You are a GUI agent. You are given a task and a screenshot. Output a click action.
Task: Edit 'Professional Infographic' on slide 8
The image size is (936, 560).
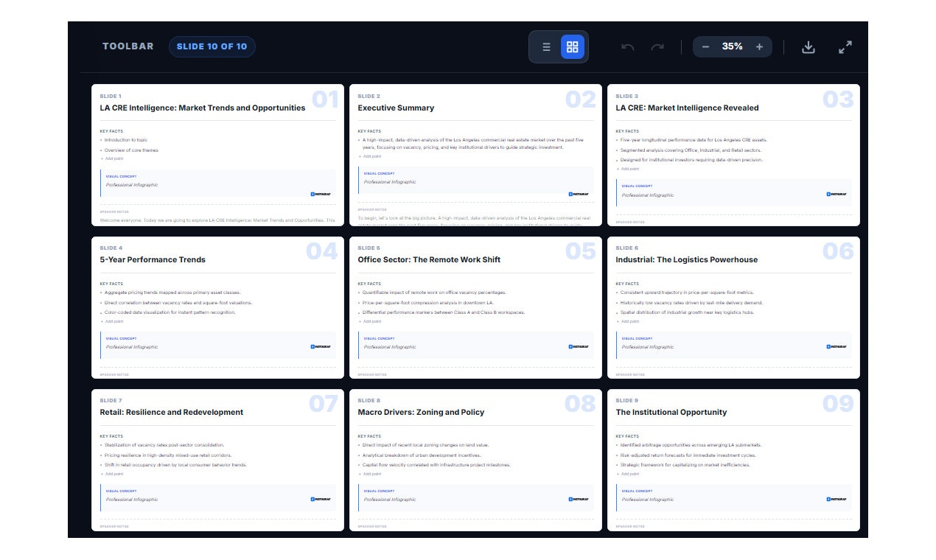point(390,500)
